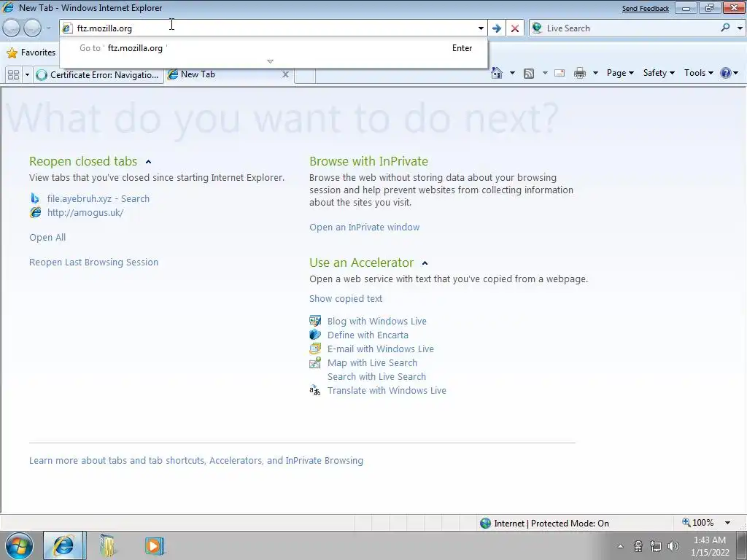
Task: Click the Define with Encarta icon
Action: [315, 335]
